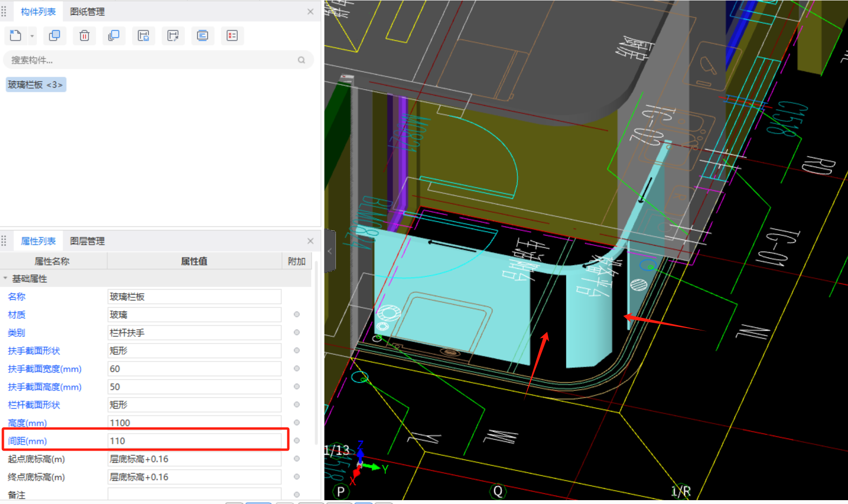Close the component list panel

pos(310,12)
